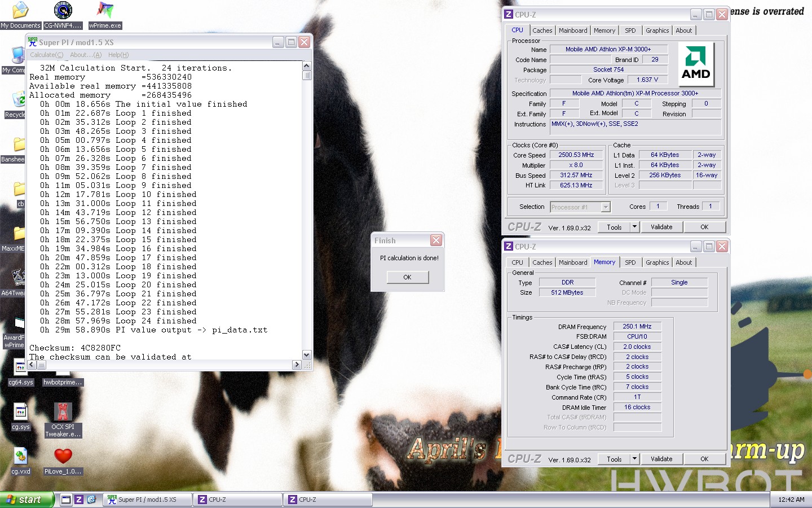
Task: Click bottom CPU-Z window title icon
Action: (509, 247)
